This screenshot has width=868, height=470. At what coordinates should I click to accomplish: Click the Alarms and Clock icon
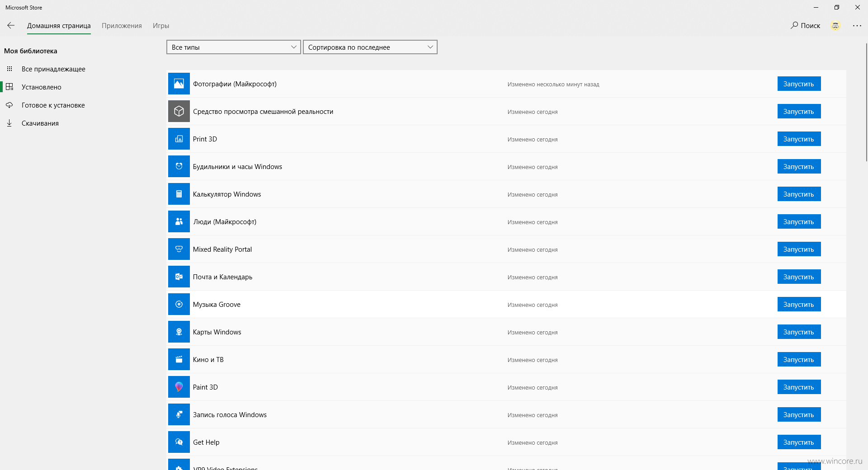click(x=179, y=166)
